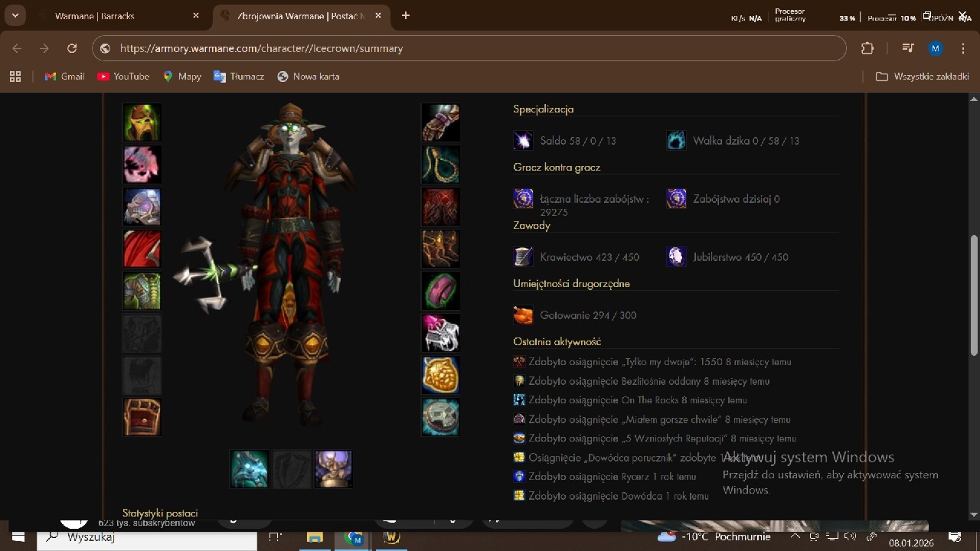Expand the tab search dropdown arrow
The width and height of the screenshot is (980, 551).
click(x=15, y=15)
